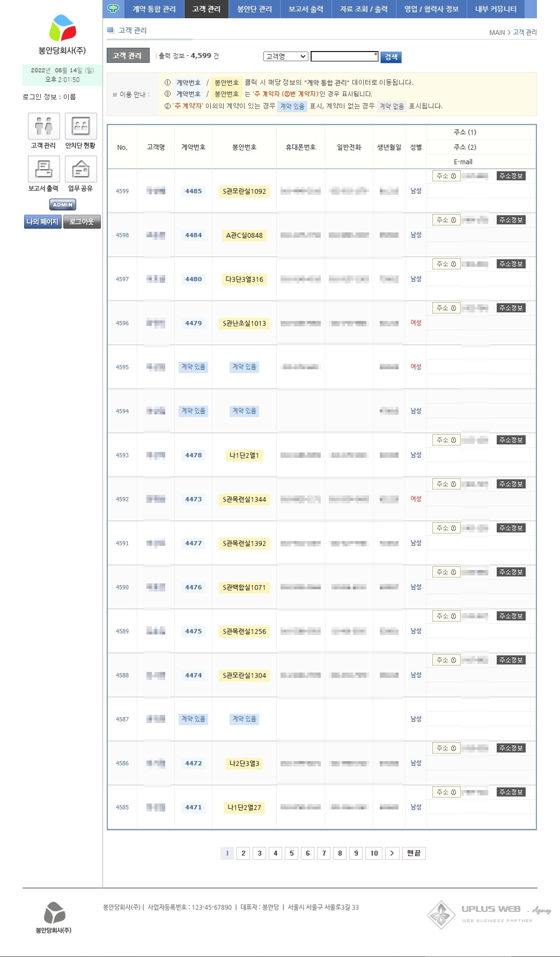Go to page 2 of results
560x957 pixels.
point(244,853)
